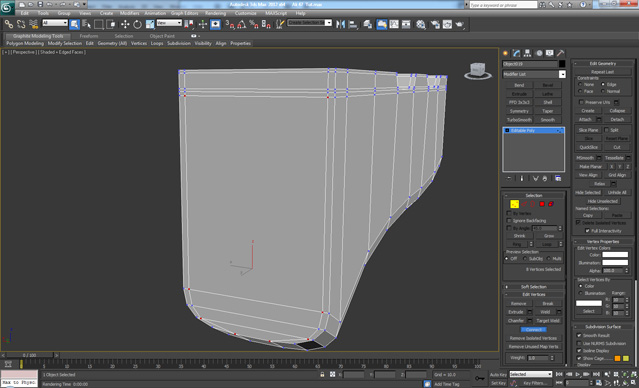Click the Rectangular Selection Region icon

pos(99,24)
